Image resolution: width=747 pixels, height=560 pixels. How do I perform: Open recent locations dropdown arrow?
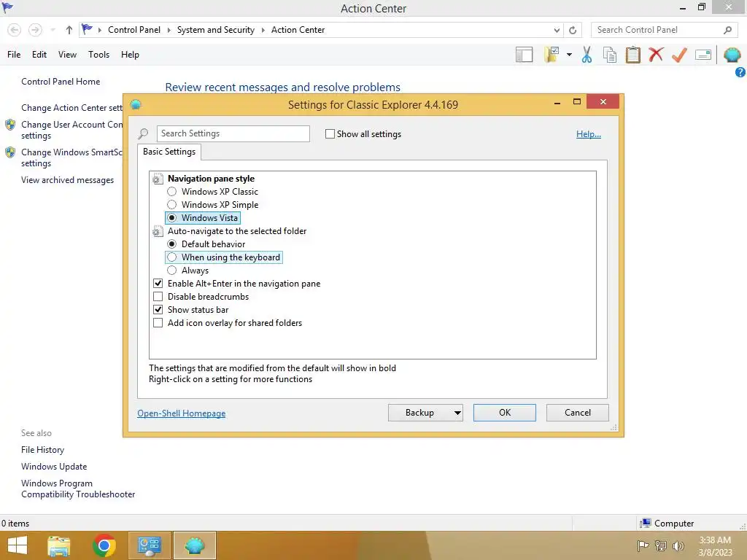coord(53,30)
